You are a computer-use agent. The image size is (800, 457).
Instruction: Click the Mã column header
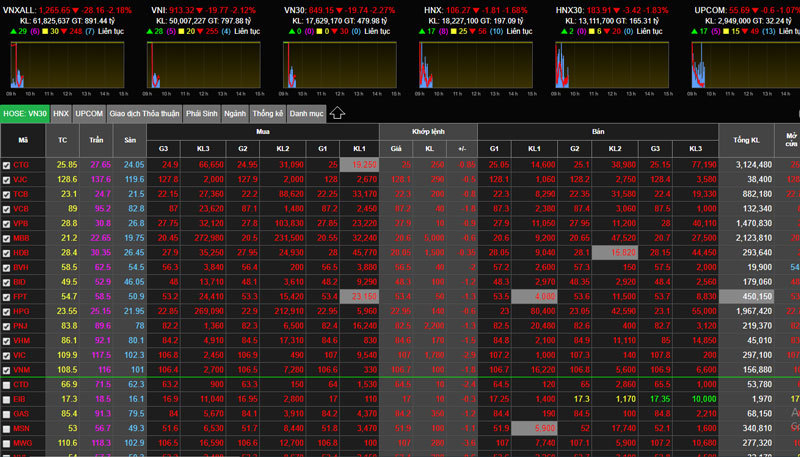pos(22,140)
